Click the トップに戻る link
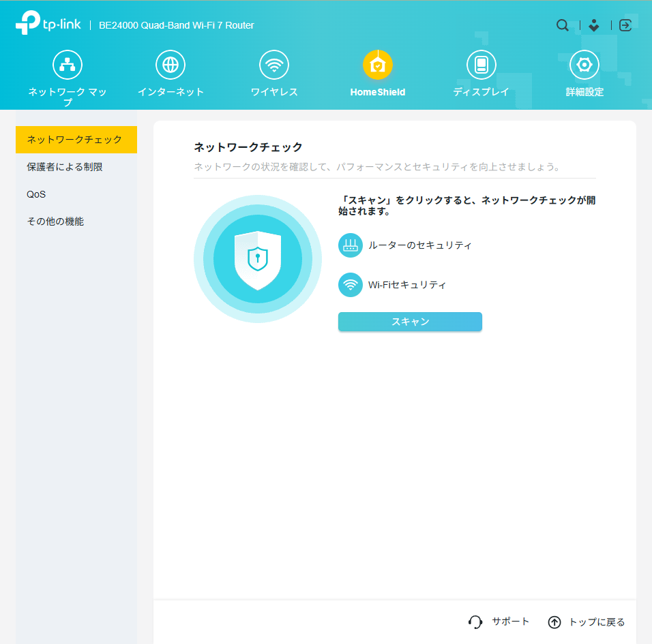The width and height of the screenshot is (652, 644). point(597,622)
